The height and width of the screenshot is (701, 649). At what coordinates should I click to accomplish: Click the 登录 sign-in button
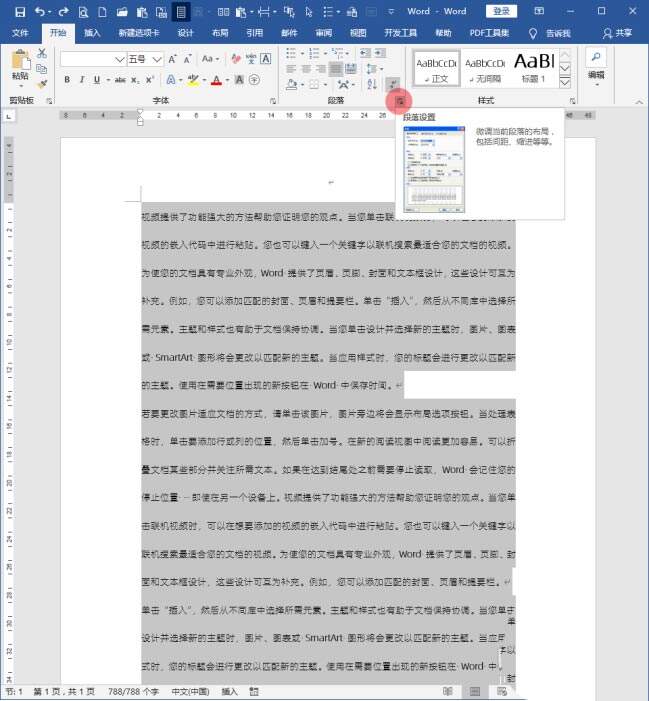pyautogui.click(x=501, y=11)
